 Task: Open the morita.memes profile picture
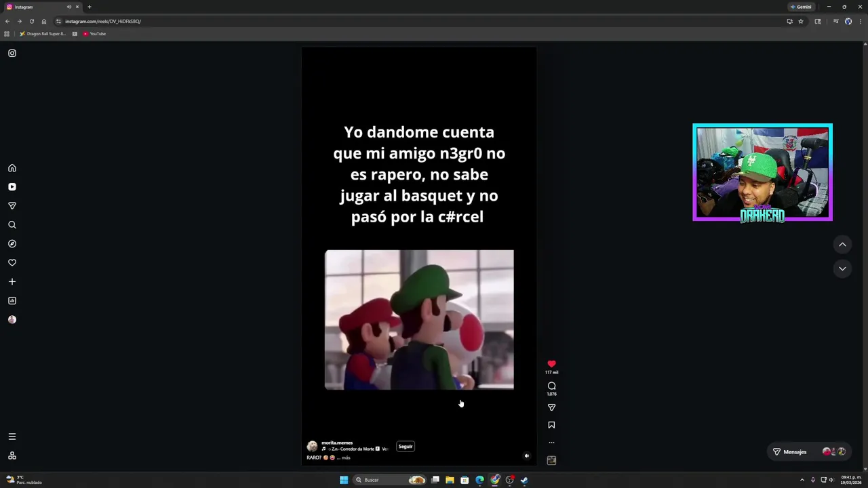(312, 446)
